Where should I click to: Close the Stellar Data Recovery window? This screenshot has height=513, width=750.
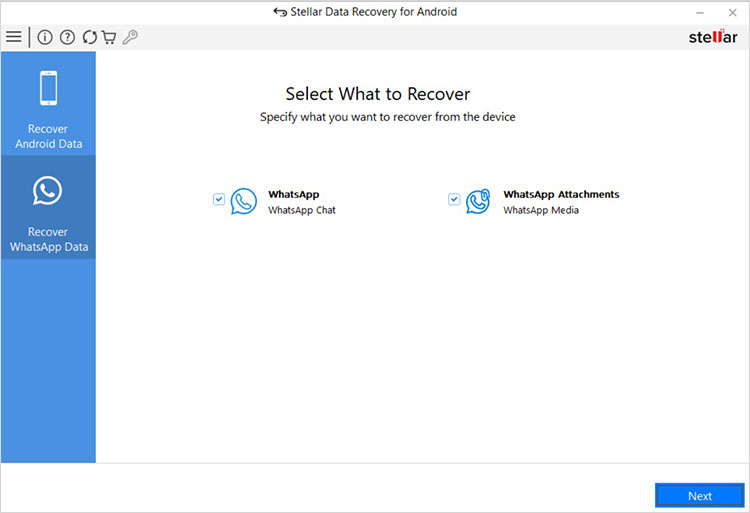point(732,13)
